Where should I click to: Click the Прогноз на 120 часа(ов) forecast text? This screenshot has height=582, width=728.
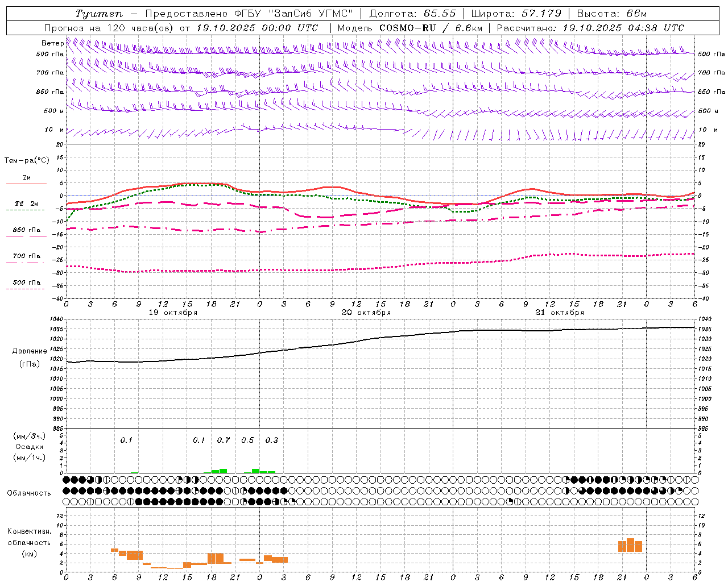(110, 28)
